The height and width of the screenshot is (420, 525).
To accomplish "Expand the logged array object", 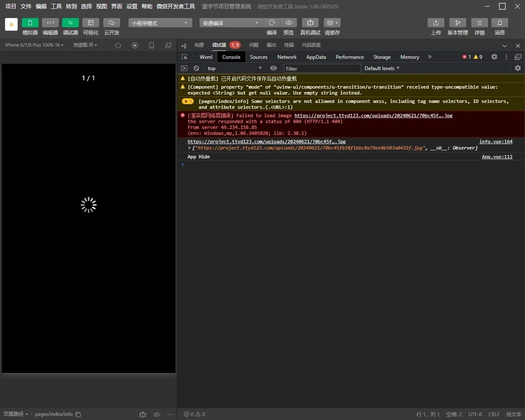I will (190, 148).
